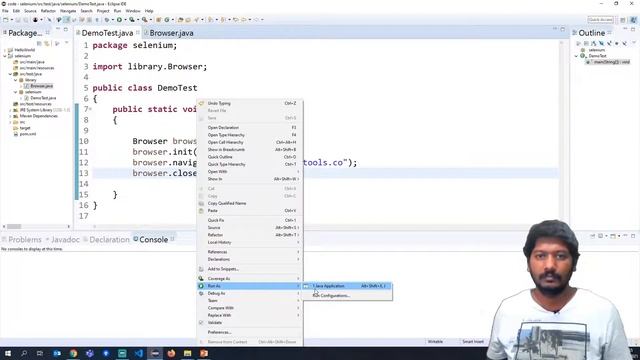Click the New file toolbar icon
This screenshot has height=360, width=640.
coord(5,20)
